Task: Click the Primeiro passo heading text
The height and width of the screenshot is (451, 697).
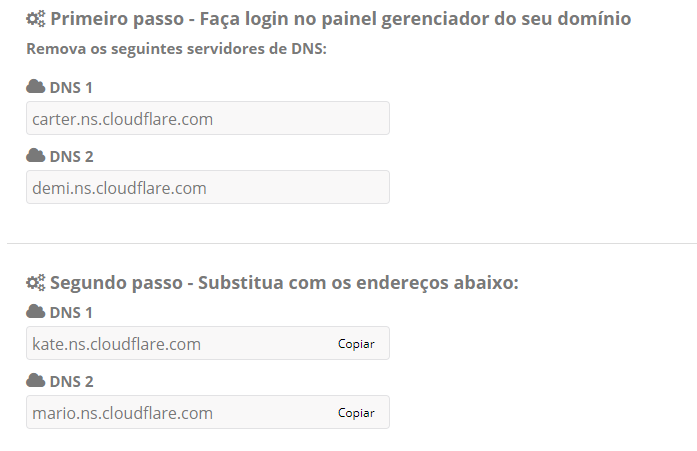Action: 340,19
